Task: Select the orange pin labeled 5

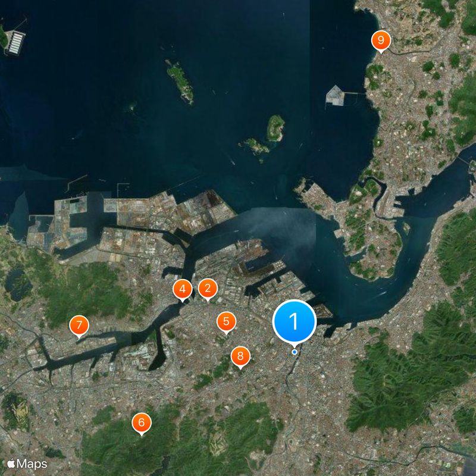Action: pos(226,322)
